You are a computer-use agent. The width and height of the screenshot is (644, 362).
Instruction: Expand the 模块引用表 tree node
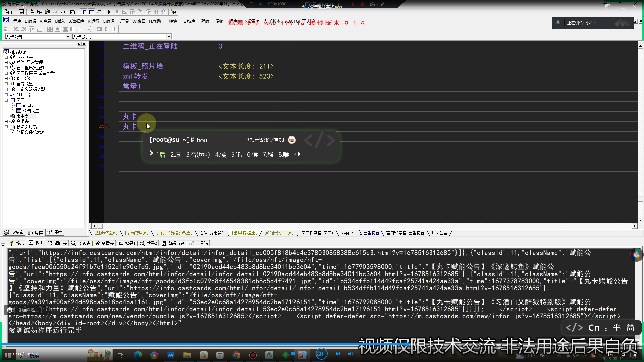(x=6, y=127)
